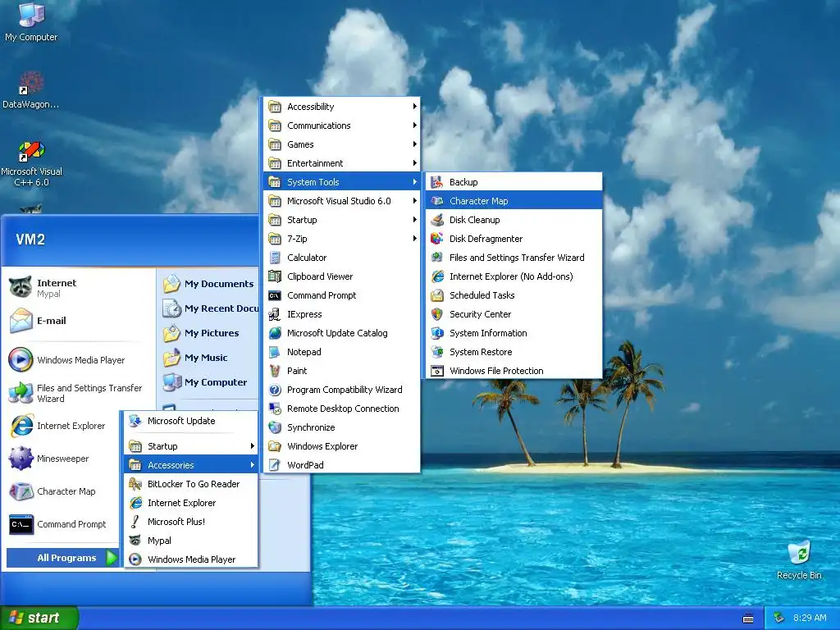The height and width of the screenshot is (630, 840).
Task: Expand Startup submenu under Accessories
Action: [x=342, y=220]
